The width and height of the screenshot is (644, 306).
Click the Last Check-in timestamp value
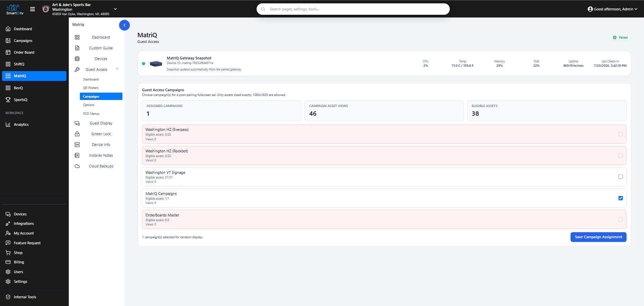click(610, 66)
